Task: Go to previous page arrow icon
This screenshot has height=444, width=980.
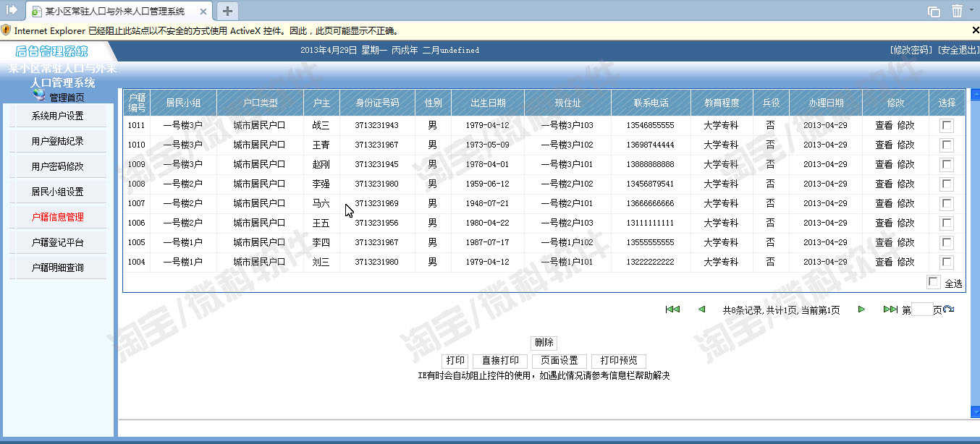Action: point(701,309)
